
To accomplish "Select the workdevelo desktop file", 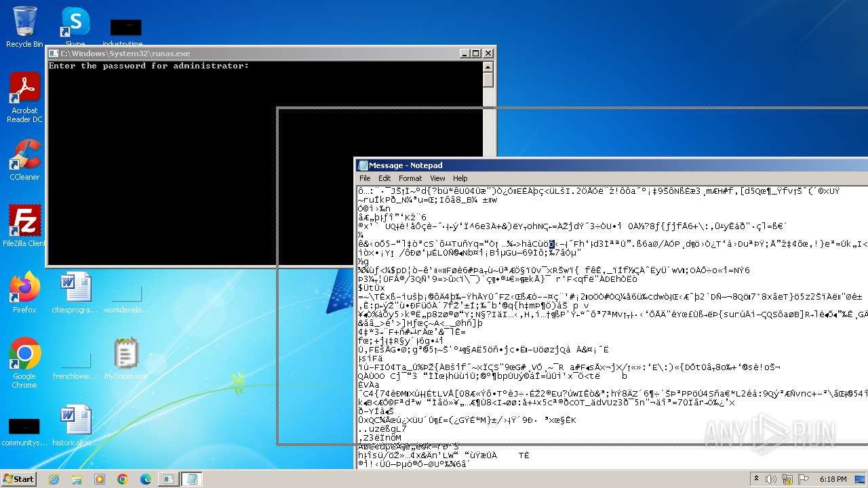I will [x=126, y=299].
